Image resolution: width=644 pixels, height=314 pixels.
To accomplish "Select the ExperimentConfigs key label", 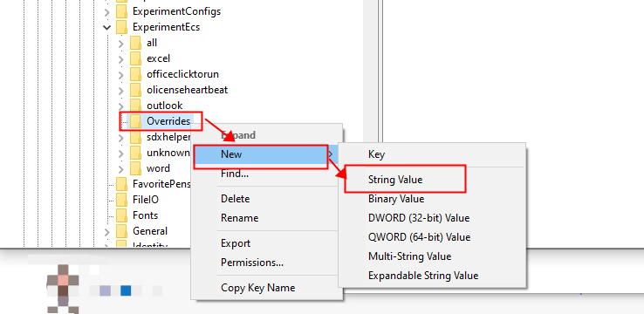I will tap(176, 11).
